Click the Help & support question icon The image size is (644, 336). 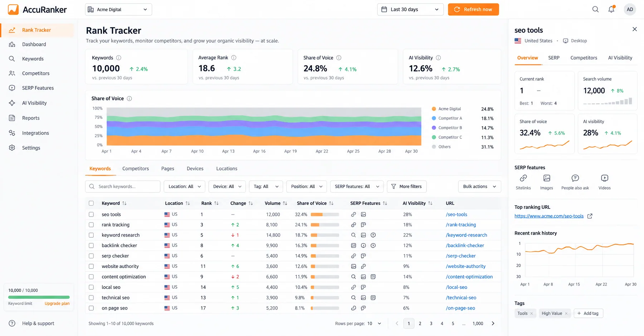(x=12, y=323)
